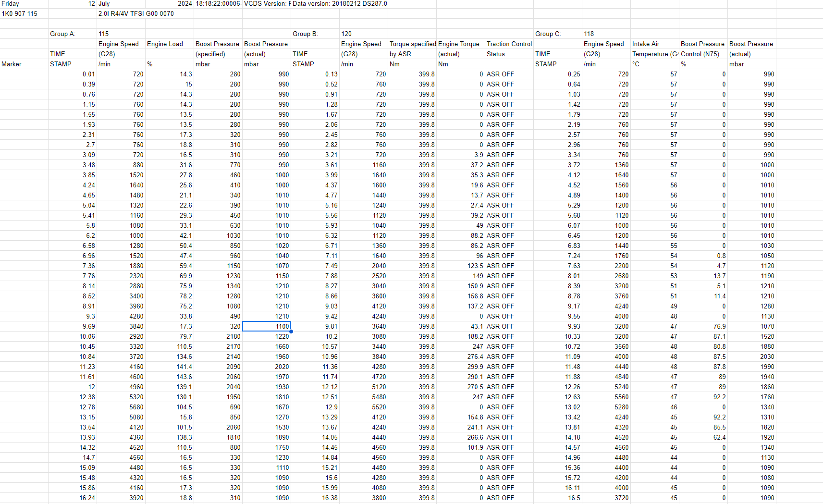Image resolution: width=823 pixels, height=504 pixels.
Task: Select the group number '118' cell
Action: coord(606,34)
